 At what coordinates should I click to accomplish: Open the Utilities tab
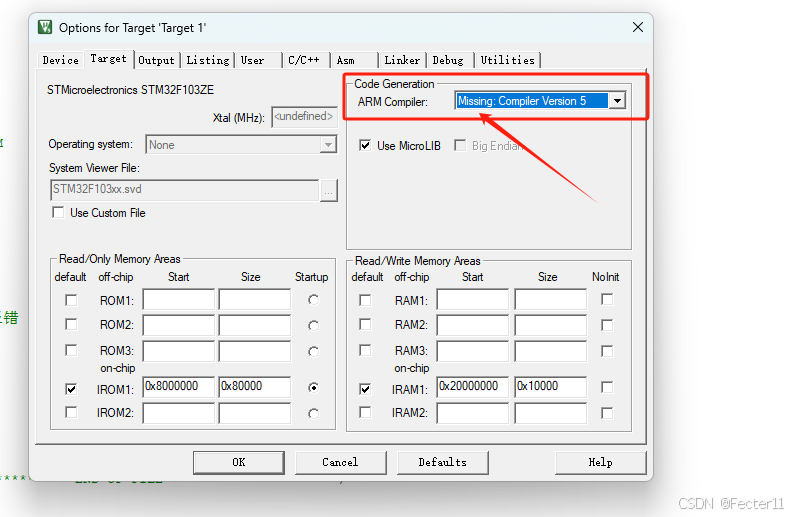point(508,60)
